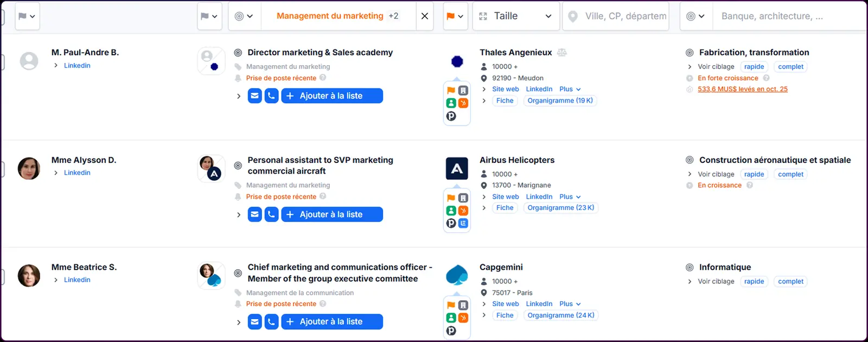Click help icon beside Airbus En croissance

tap(750, 185)
